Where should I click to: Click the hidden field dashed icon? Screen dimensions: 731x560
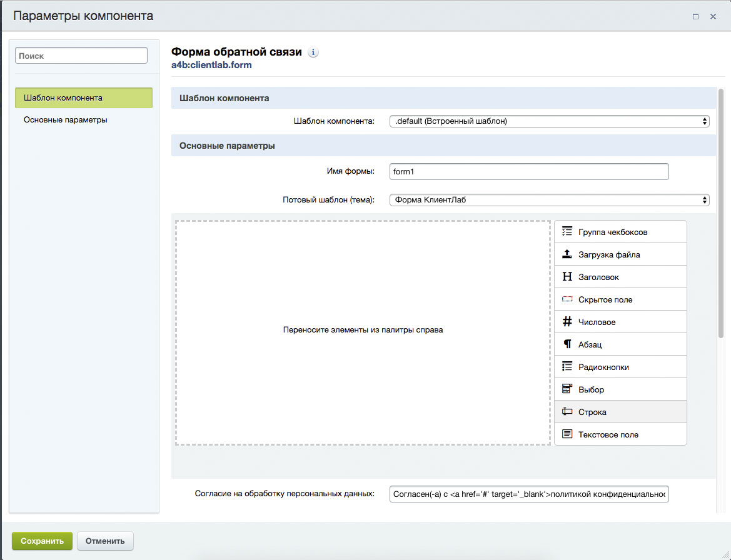(x=567, y=299)
